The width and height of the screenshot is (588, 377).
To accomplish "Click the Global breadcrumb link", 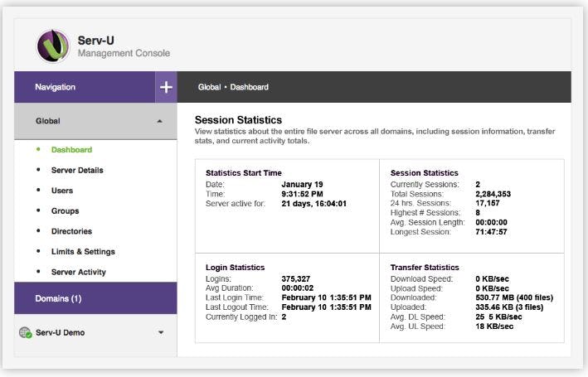I will (x=209, y=87).
